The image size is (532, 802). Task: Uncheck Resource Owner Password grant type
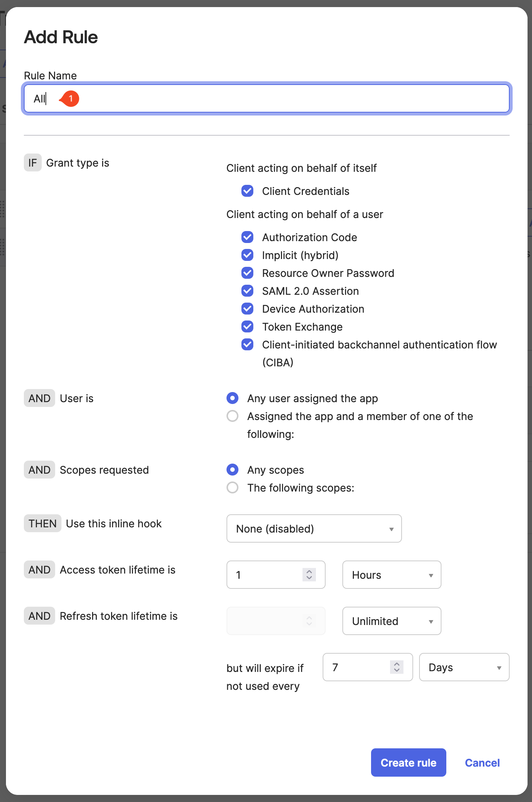tap(247, 273)
